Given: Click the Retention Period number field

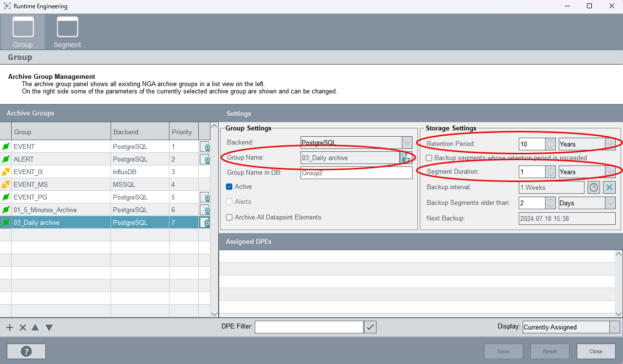Looking at the screenshot, I should [531, 144].
